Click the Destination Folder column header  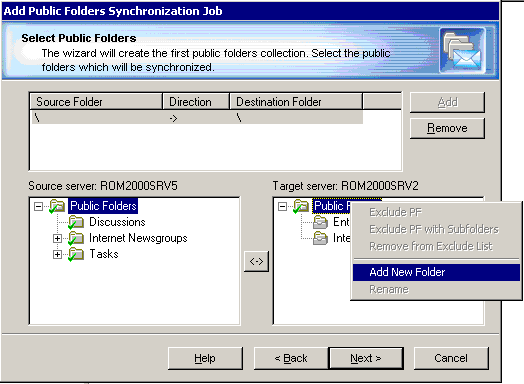(x=296, y=102)
